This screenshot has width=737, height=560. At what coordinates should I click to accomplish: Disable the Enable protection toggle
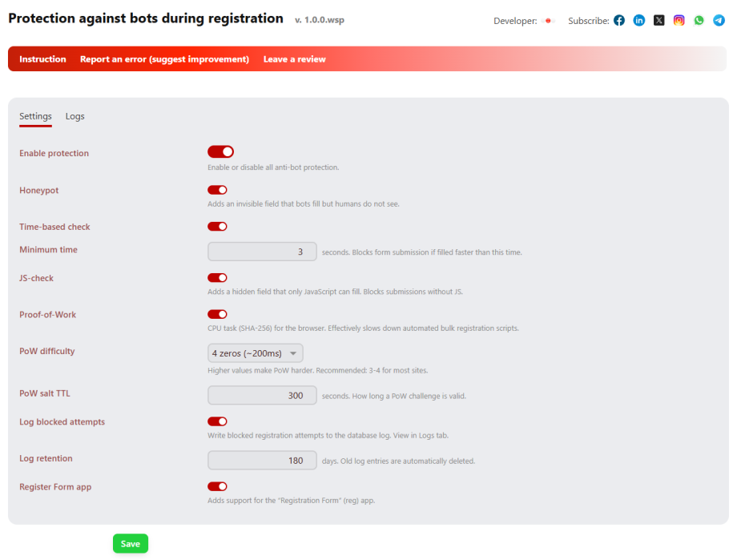(220, 151)
